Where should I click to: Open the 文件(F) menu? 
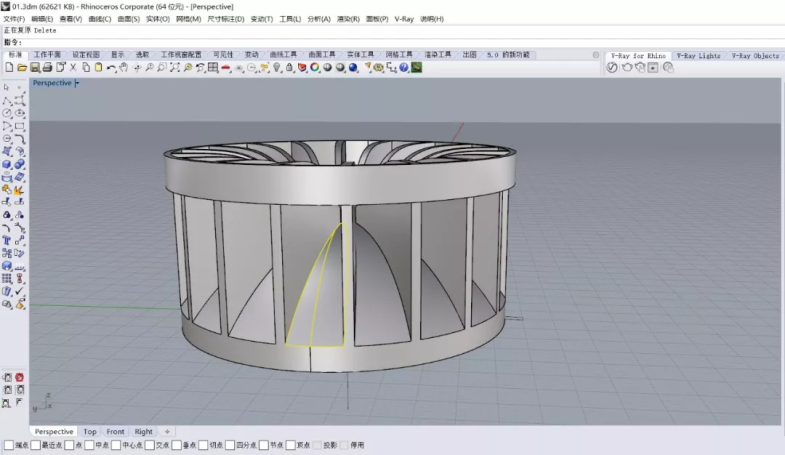pyautogui.click(x=14, y=19)
